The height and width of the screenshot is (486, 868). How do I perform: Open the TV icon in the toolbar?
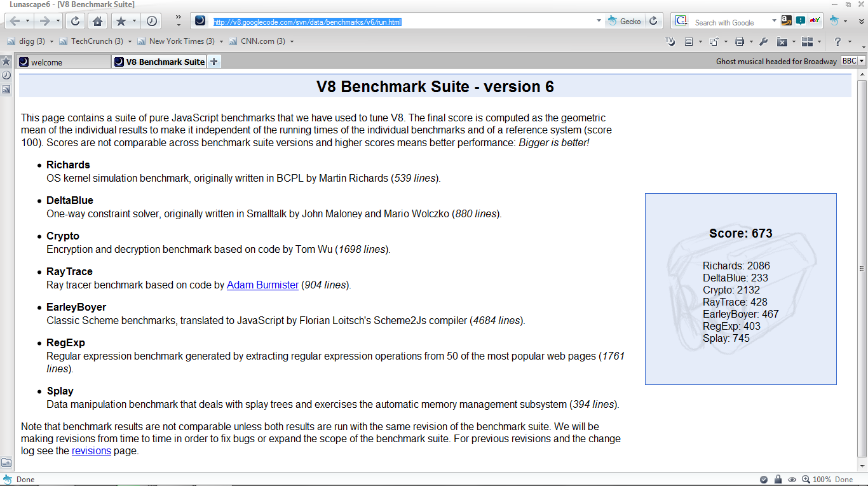[670, 41]
